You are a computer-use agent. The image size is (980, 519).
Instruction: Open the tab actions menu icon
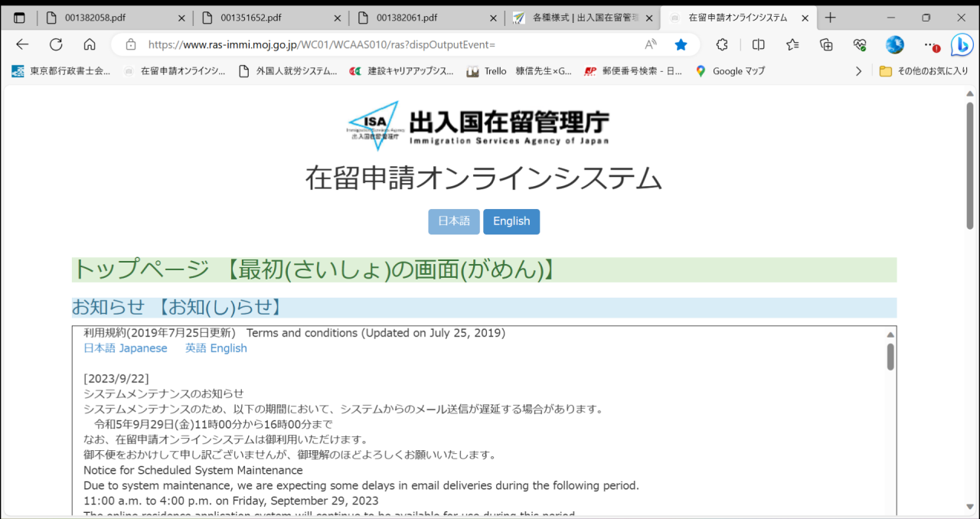(19, 18)
